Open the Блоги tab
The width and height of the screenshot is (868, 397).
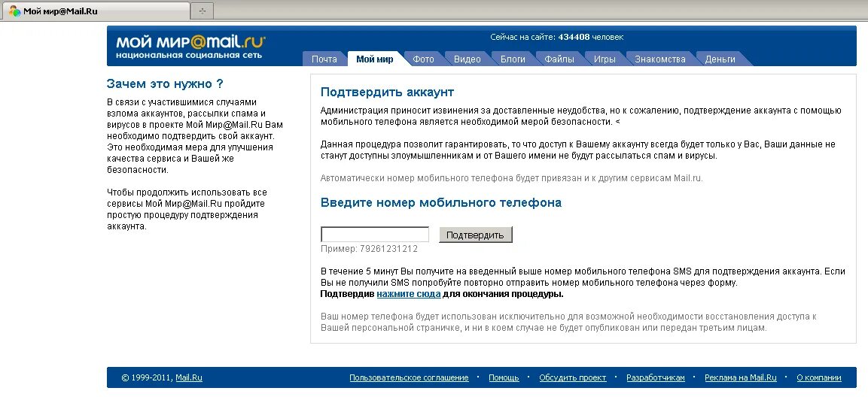(x=513, y=59)
